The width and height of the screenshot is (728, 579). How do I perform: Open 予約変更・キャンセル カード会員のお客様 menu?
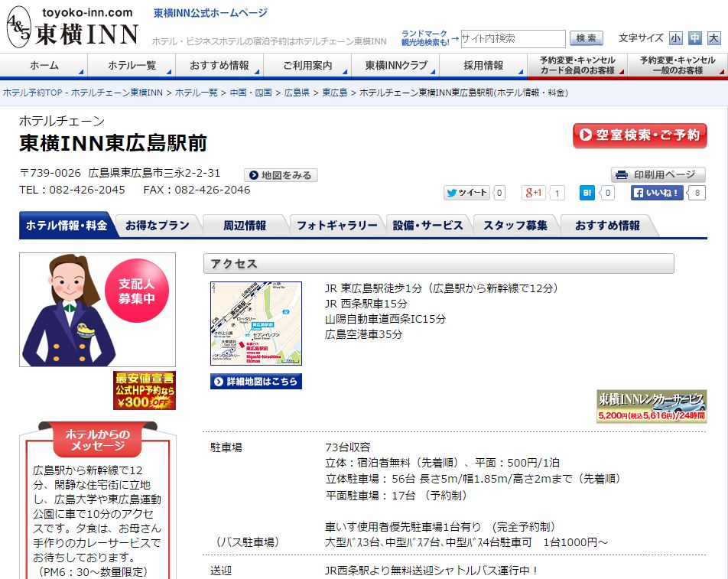(577, 66)
